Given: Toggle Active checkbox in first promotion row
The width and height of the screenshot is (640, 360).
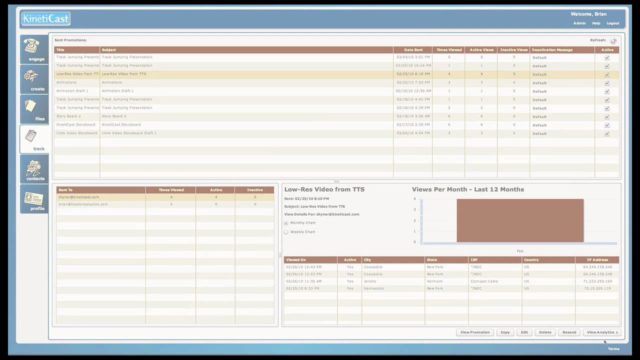Looking at the screenshot, I should tap(607, 58).
